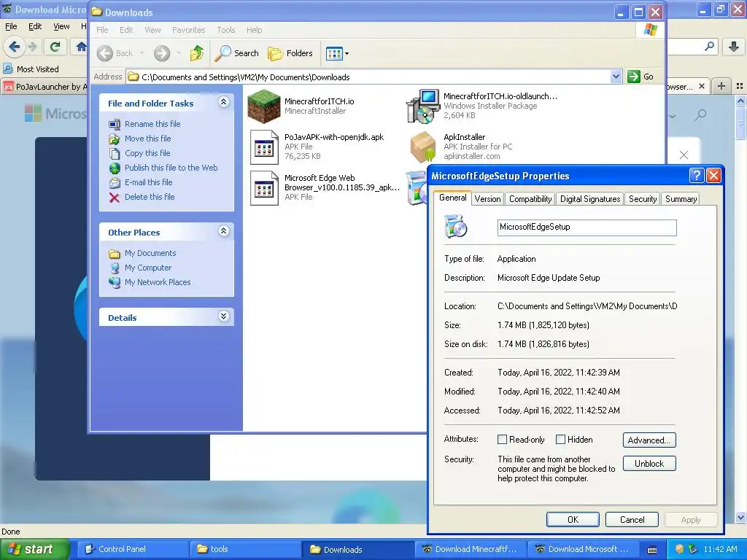Screen dimensions: 747x560
Task: Open the Views button dropdown arrow
Action: [347, 54]
